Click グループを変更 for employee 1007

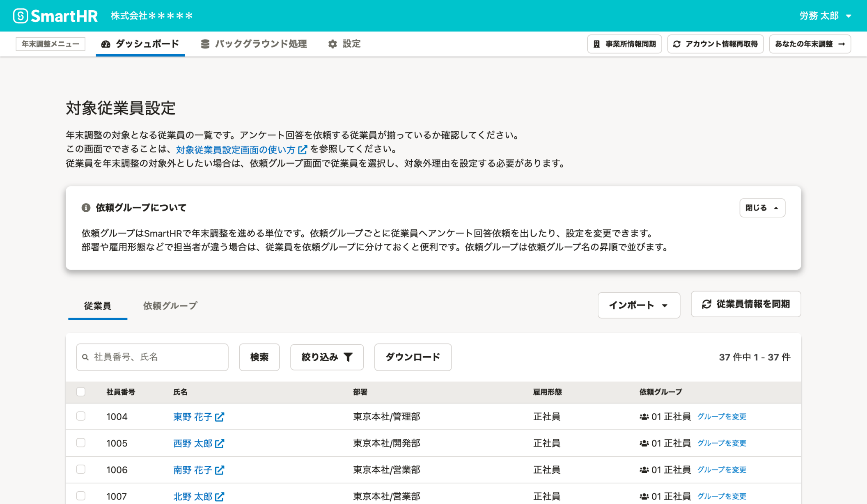(x=722, y=496)
